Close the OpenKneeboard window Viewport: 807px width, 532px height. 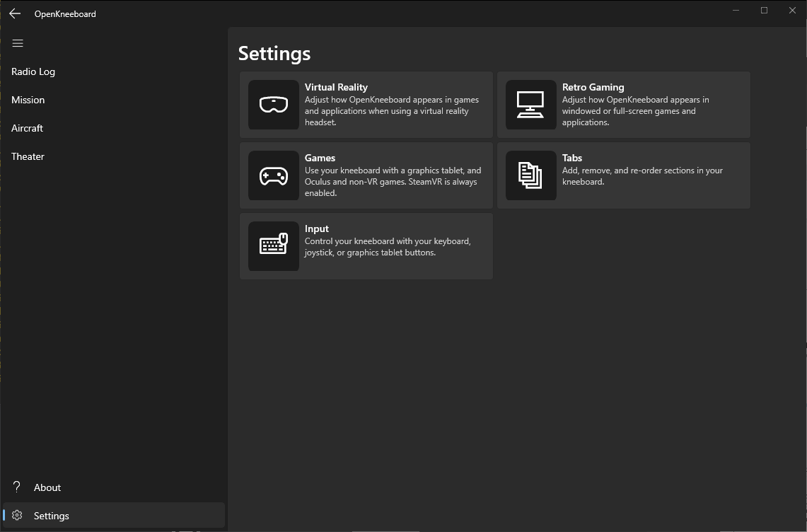(793, 11)
